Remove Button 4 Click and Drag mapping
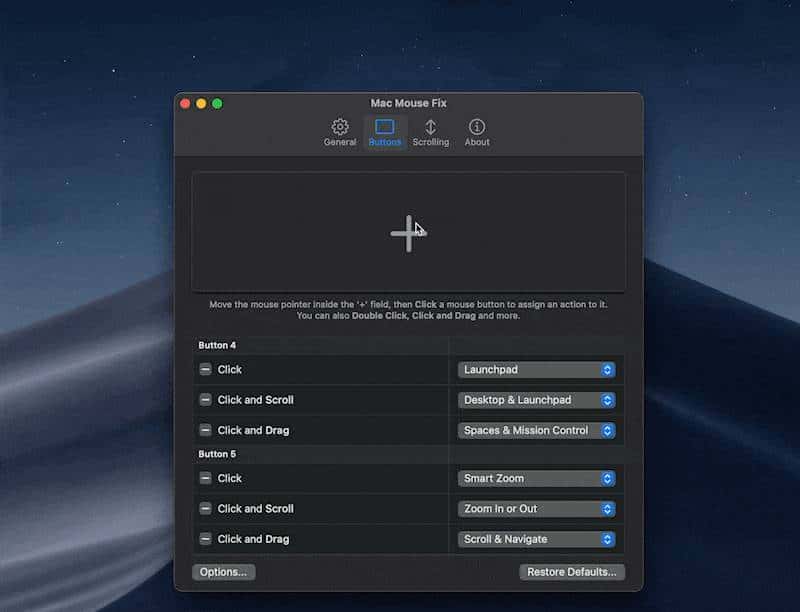 205,430
